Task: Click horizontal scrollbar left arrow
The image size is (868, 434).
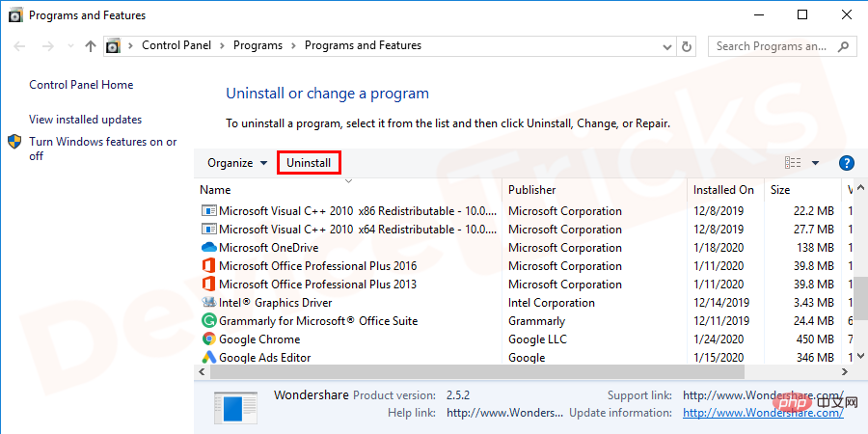Action: pyautogui.click(x=203, y=371)
